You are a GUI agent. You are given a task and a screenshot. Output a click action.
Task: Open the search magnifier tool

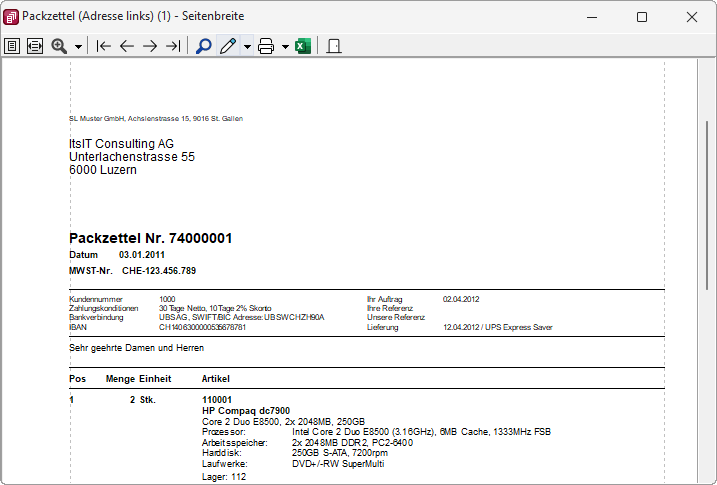(x=203, y=46)
